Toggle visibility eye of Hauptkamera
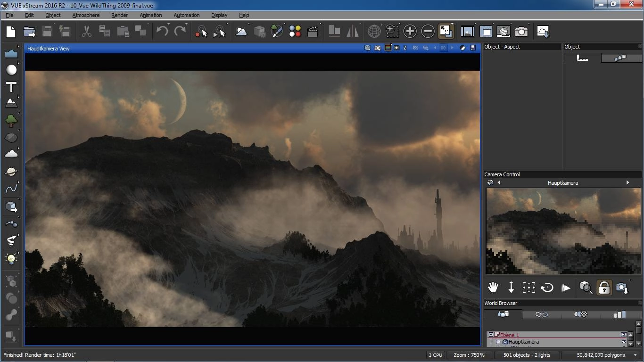The width and height of the screenshot is (644, 362). pyautogui.click(x=624, y=342)
